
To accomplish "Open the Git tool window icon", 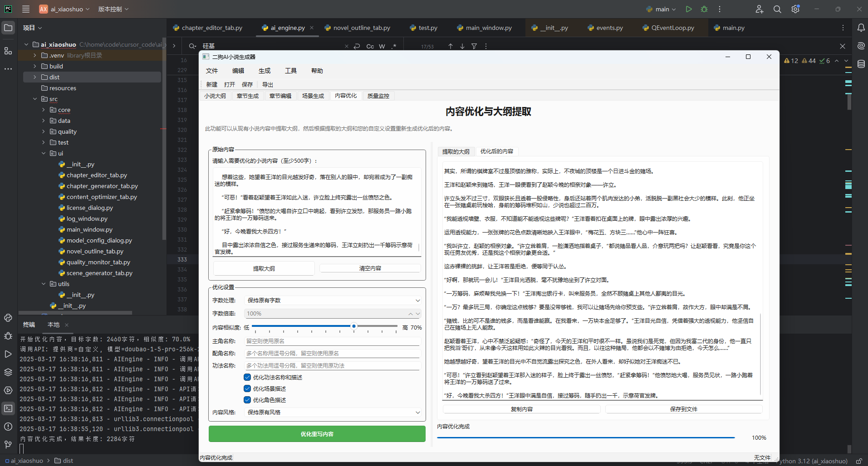I will point(8,445).
